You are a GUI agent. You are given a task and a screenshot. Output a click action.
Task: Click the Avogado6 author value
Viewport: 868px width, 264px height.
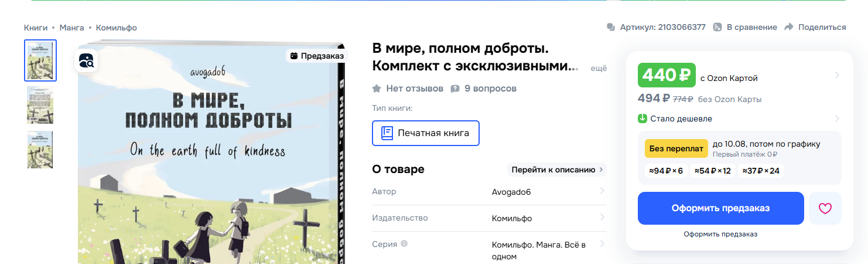pos(511,192)
